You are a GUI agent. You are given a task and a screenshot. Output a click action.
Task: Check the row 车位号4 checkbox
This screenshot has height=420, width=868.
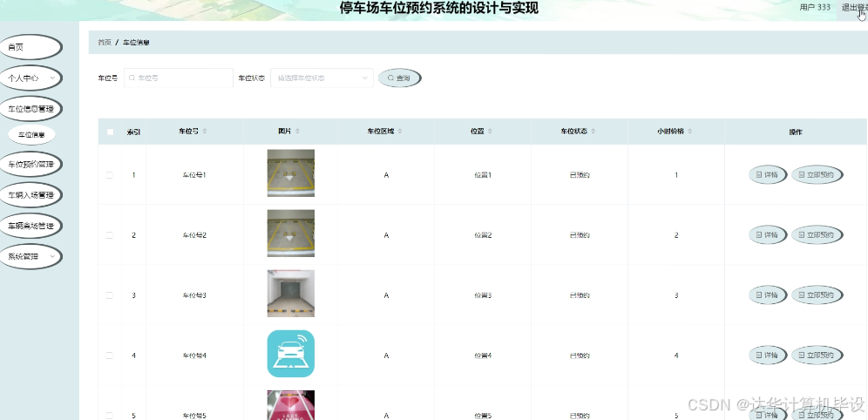[x=110, y=356]
